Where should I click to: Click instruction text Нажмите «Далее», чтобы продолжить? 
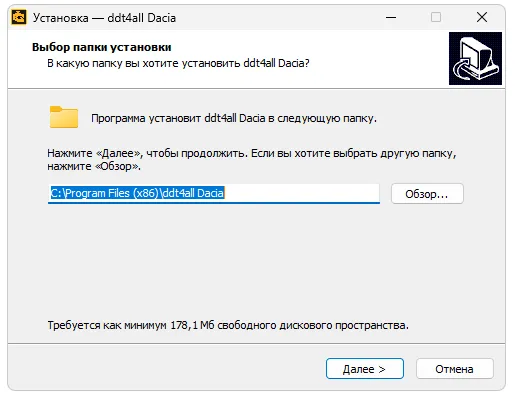252,160
